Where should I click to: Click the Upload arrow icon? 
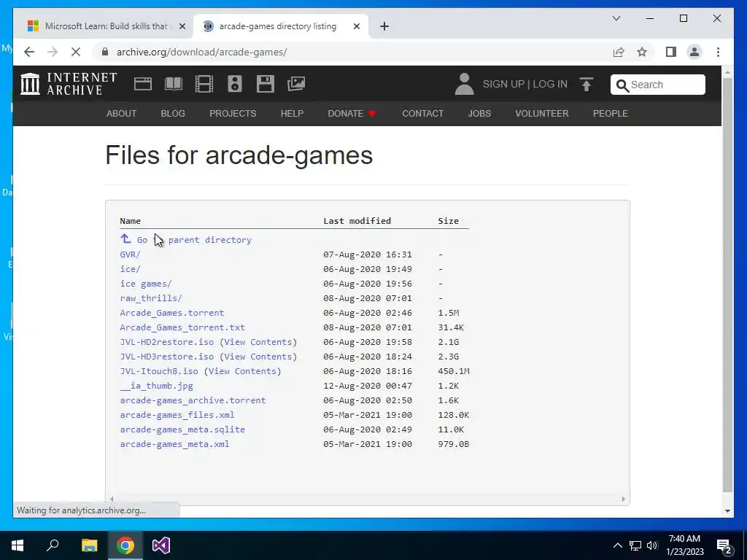coord(587,85)
